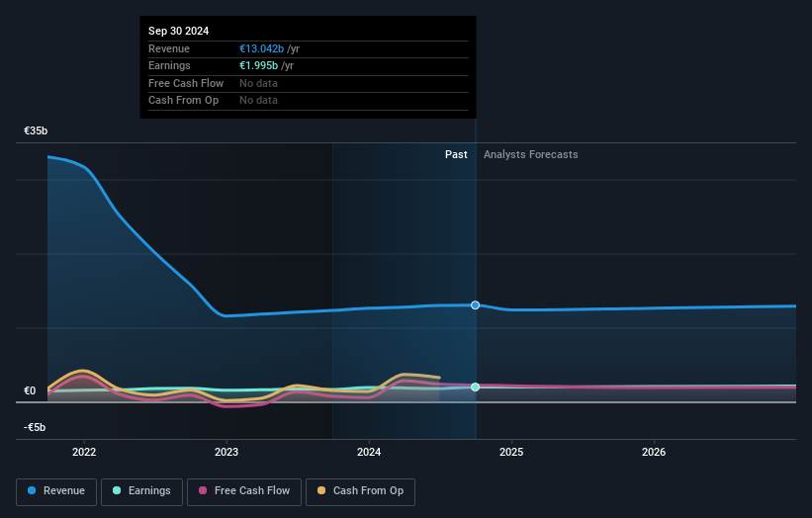Click the -€5b y-axis label
The image size is (812, 518).
(x=35, y=427)
